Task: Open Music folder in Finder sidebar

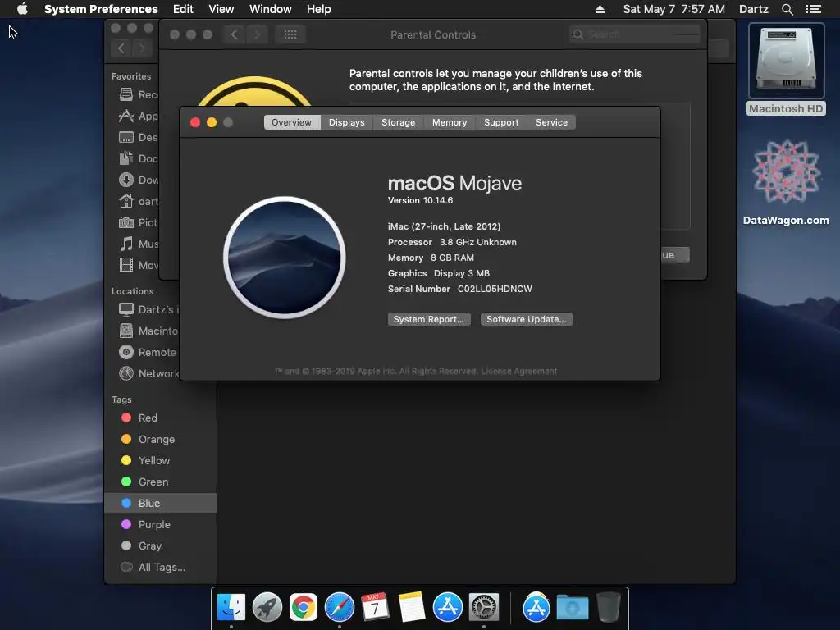Action: (139, 244)
